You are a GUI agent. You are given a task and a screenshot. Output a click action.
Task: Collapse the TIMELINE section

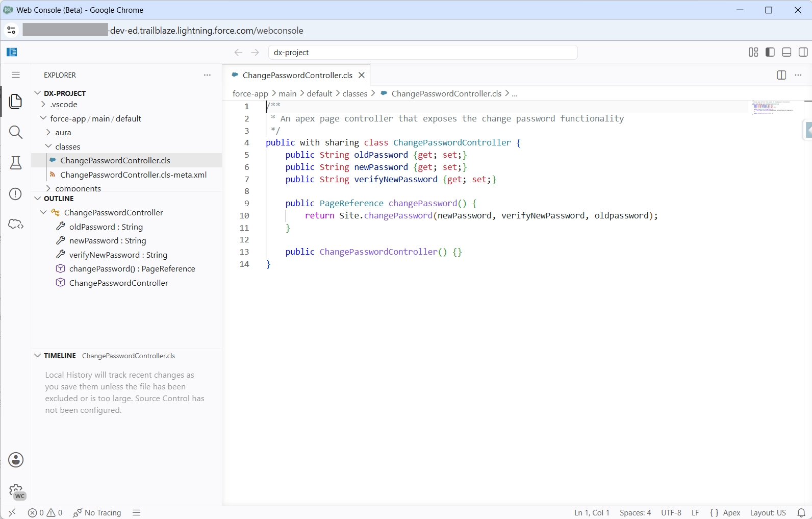pyautogui.click(x=37, y=356)
